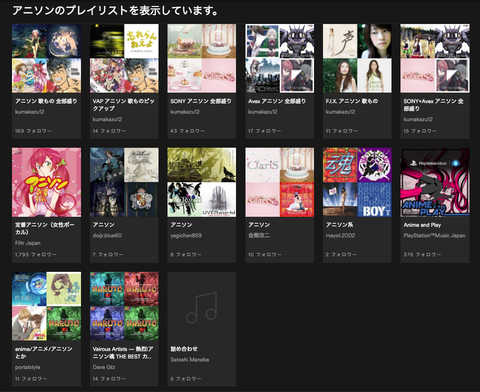Visit kumakazu12 under SONY アニソン 全部盛り
This screenshot has height=392, width=480.
[185, 112]
